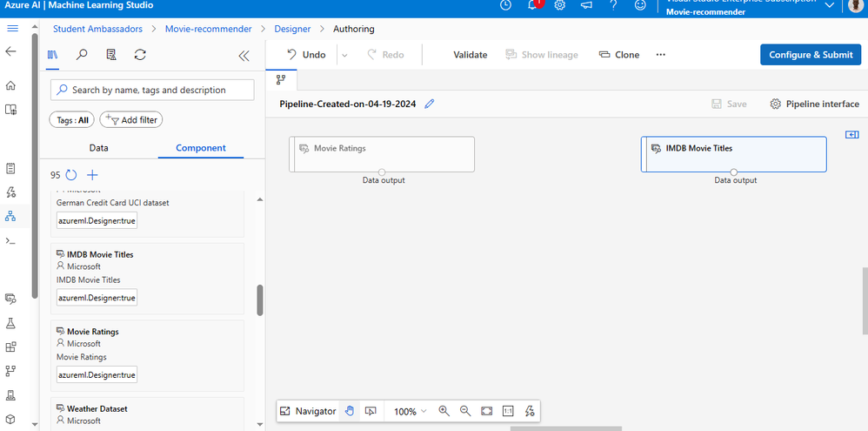Click Validate in the toolbar
The width and height of the screenshot is (868, 431).
coord(471,55)
